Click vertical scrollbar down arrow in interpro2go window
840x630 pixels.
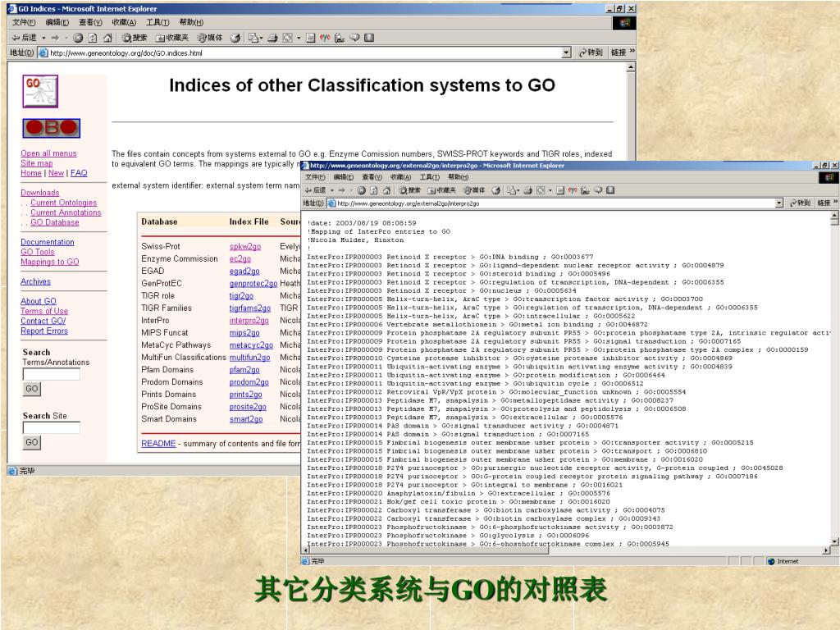coord(834,542)
